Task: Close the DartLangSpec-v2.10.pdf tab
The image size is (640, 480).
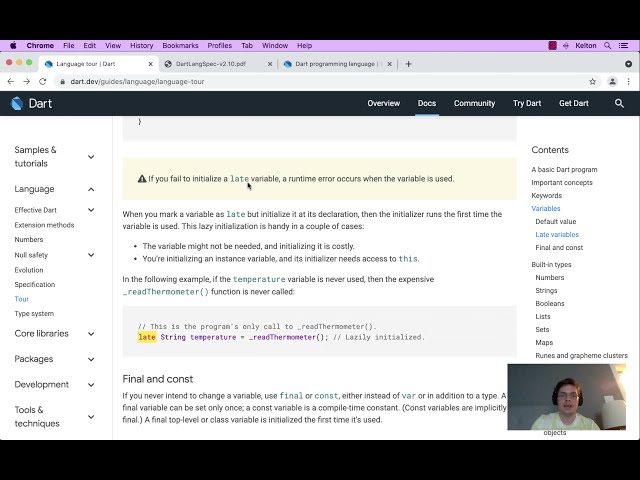Action: point(270,64)
